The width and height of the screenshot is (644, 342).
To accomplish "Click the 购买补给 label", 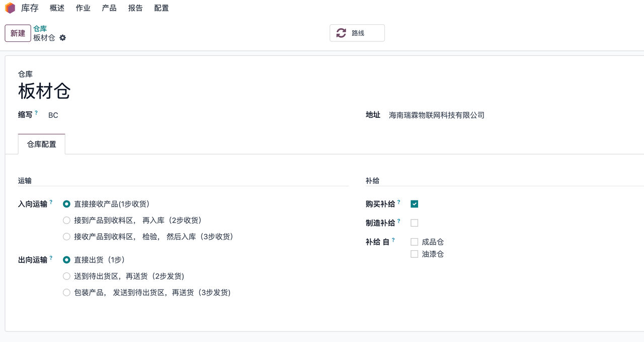I will coord(380,204).
